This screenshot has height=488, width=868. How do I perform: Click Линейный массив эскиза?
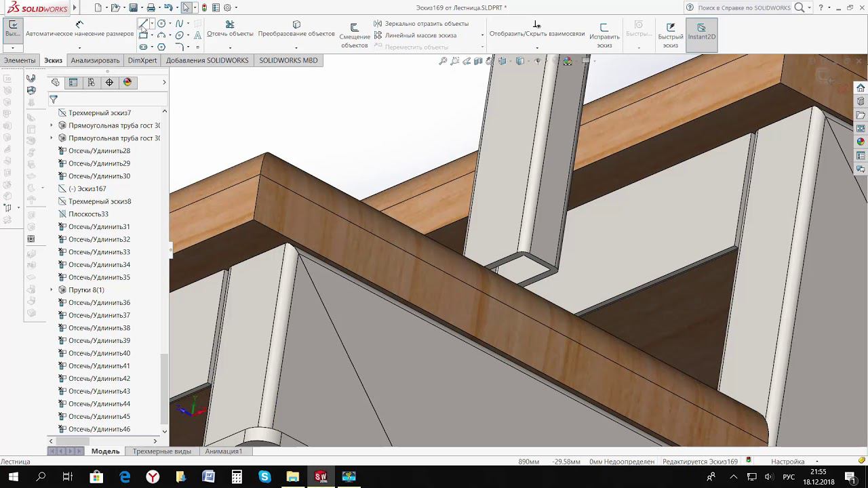click(415, 35)
